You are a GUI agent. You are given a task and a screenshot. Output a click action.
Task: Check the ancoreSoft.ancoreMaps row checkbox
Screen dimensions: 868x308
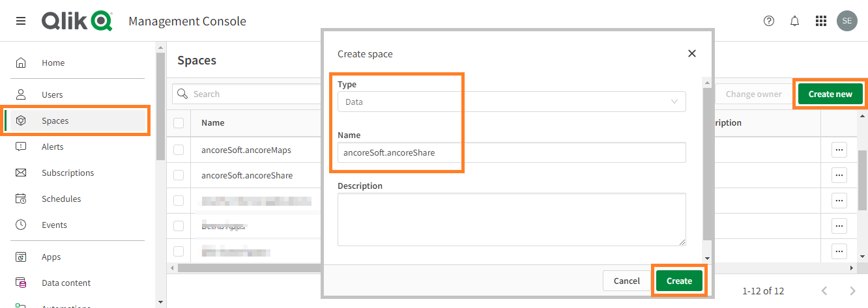[x=179, y=150]
